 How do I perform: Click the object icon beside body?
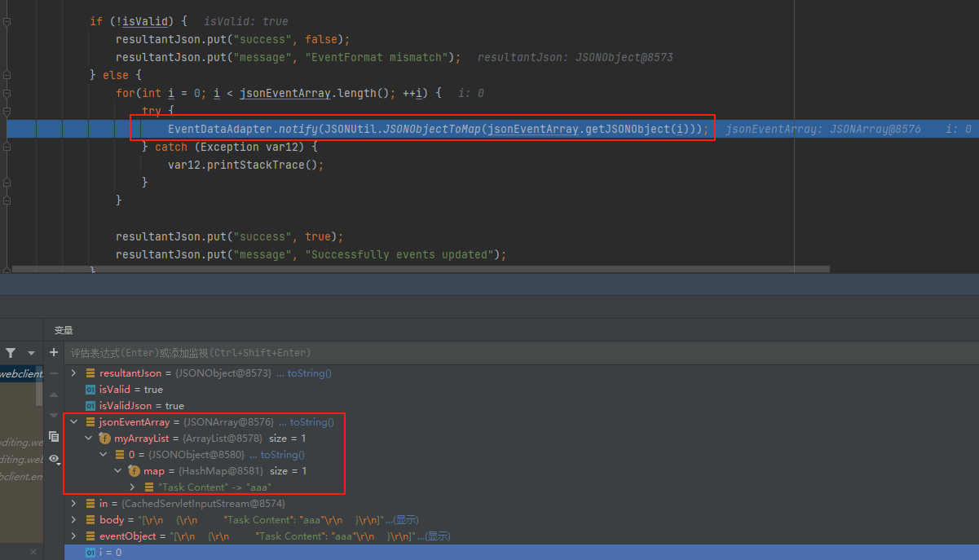click(90, 520)
